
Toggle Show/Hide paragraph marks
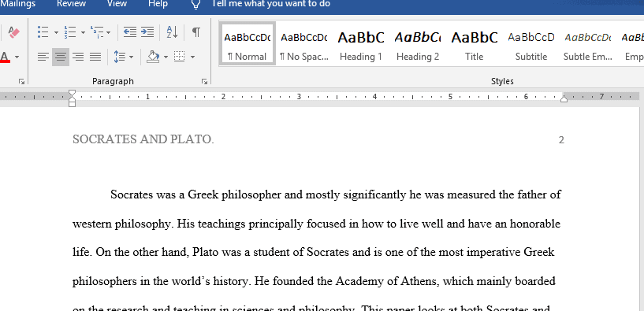(196, 32)
